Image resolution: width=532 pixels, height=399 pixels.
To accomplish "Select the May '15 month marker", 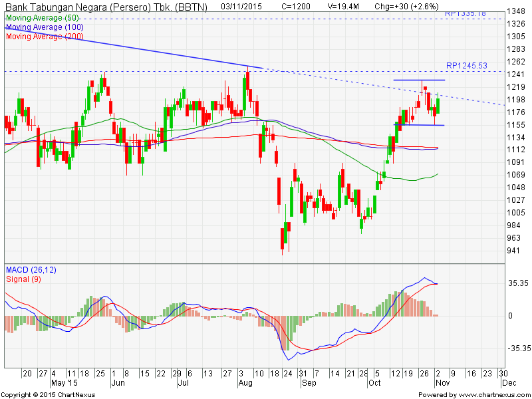I will [65, 384].
